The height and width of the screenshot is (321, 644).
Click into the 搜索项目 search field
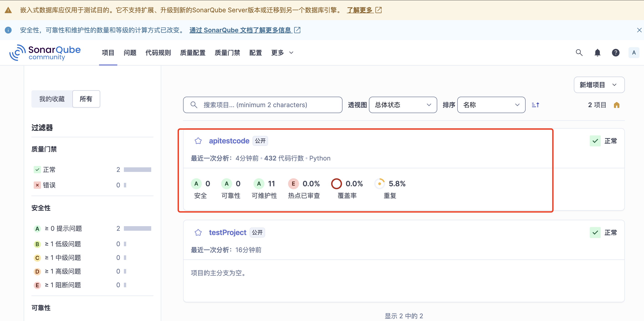tap(263, 105)
